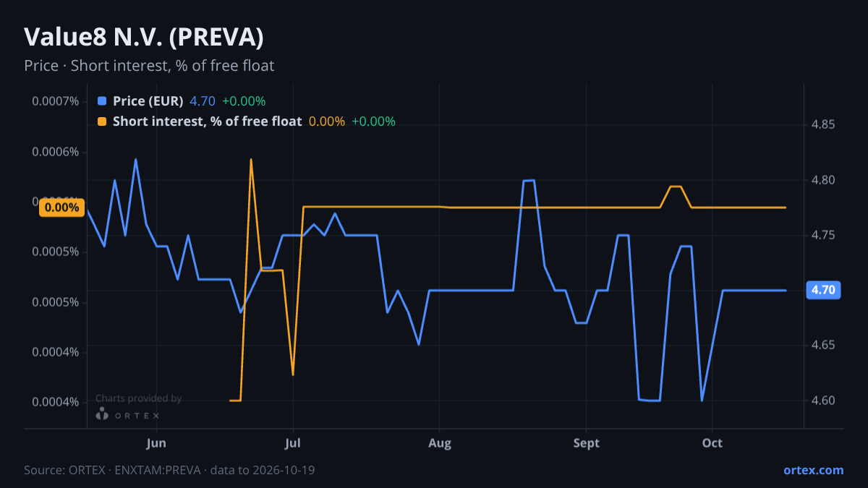Click the subtitle Price · Short interest, % of free float

coord(149,66)
